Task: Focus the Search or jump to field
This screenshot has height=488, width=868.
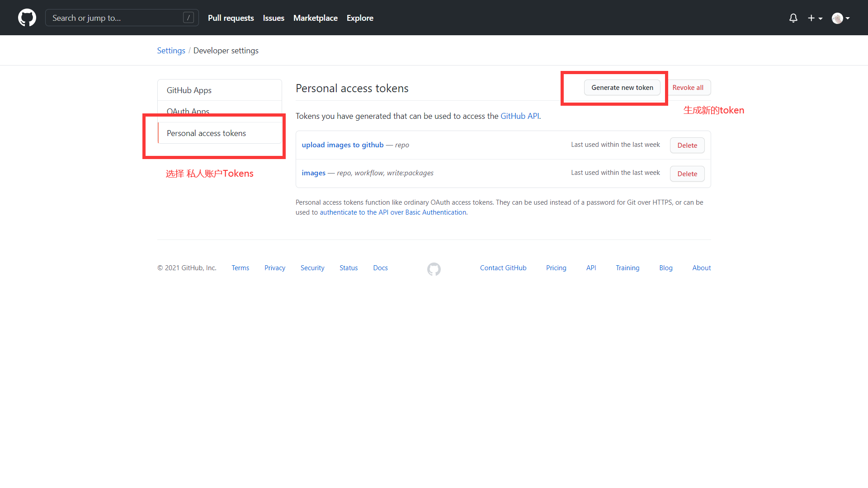Action: pos(122,18)
